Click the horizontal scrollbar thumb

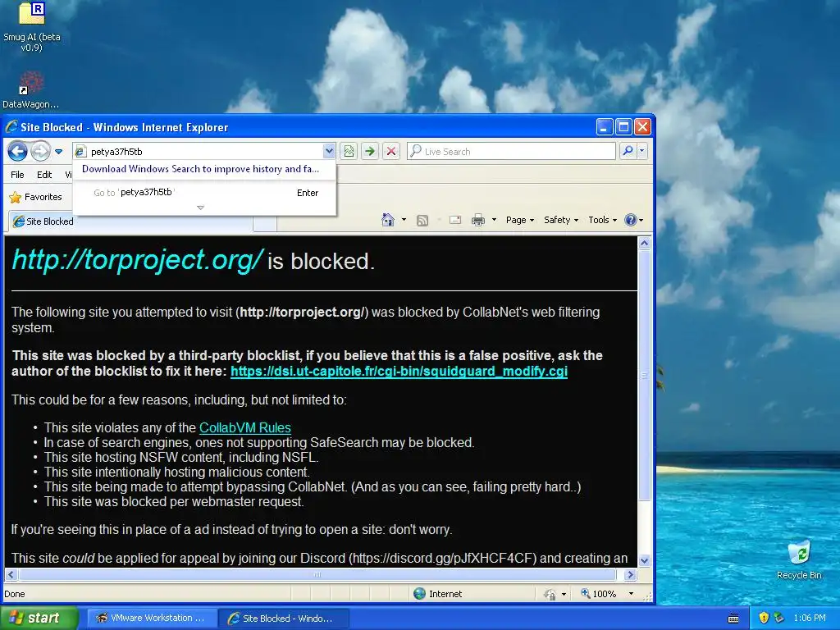point(317,575)
